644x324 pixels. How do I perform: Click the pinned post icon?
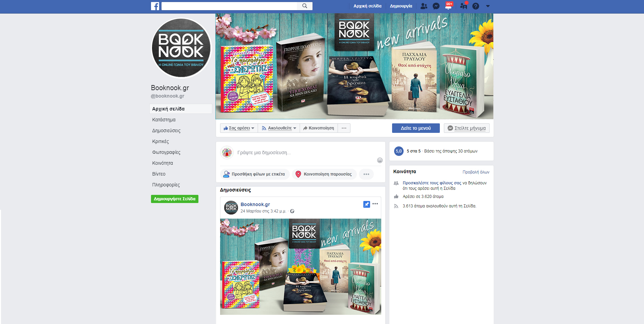pyautogui.click(x=366, y=204)
